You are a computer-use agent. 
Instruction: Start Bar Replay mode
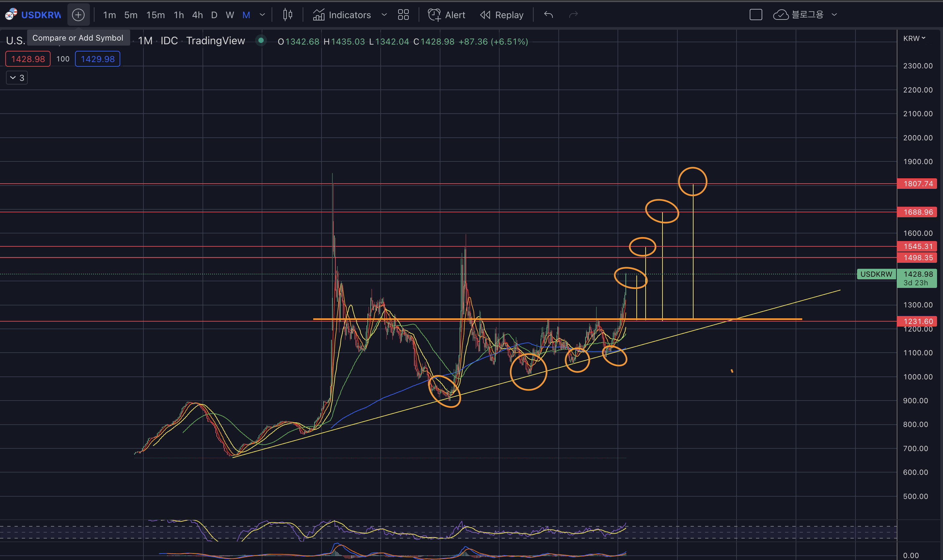tap(502, 15)
